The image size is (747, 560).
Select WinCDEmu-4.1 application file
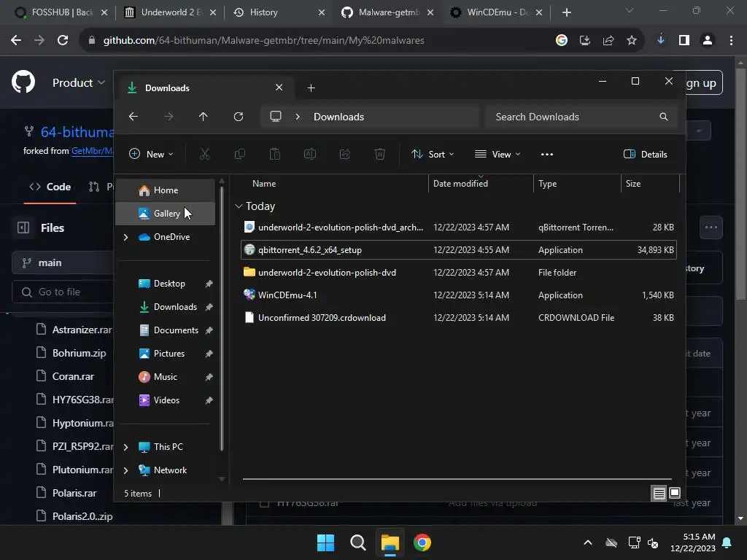(458, 295)
